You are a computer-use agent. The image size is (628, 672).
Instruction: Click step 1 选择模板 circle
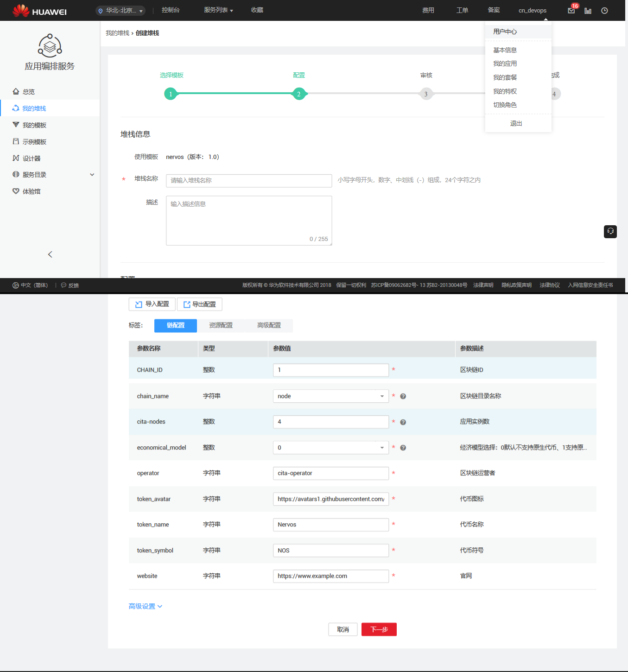point(171,94)
